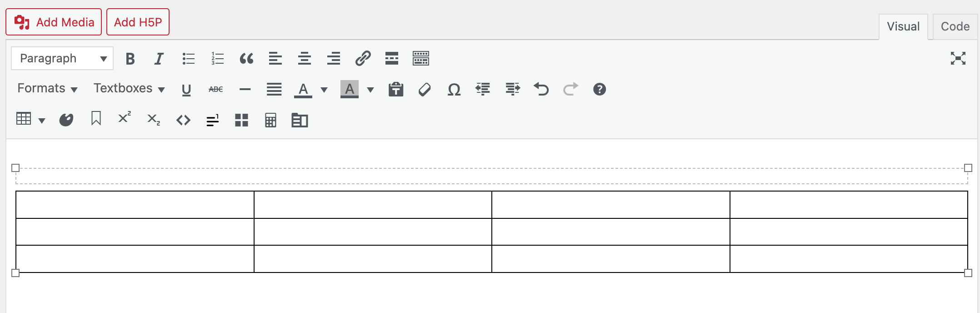The image size is (980, 313).
Task: Expand the Textboxes dropdown menu
Action: pos(129,89)
